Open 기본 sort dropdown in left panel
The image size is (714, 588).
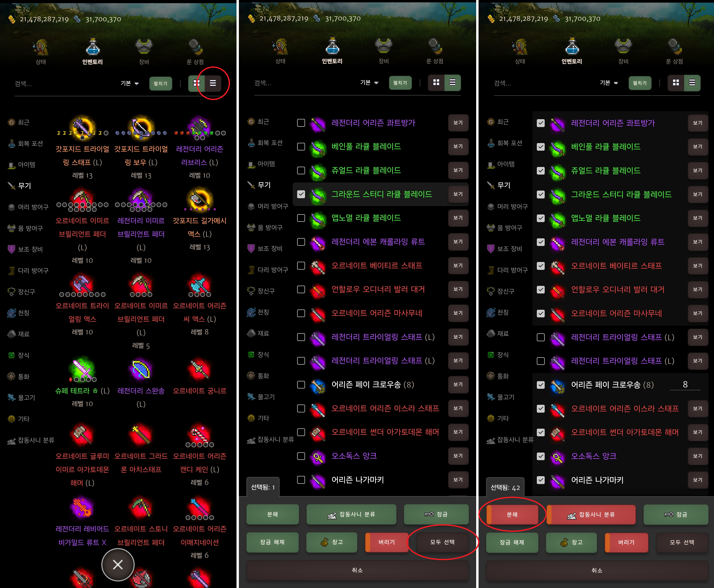pyautogui.click(x=130, y=83)
